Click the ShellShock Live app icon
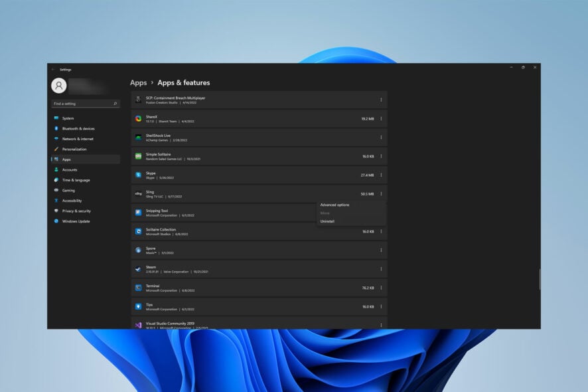The width and height of the screenshot is (588, 392). [139, 138]
